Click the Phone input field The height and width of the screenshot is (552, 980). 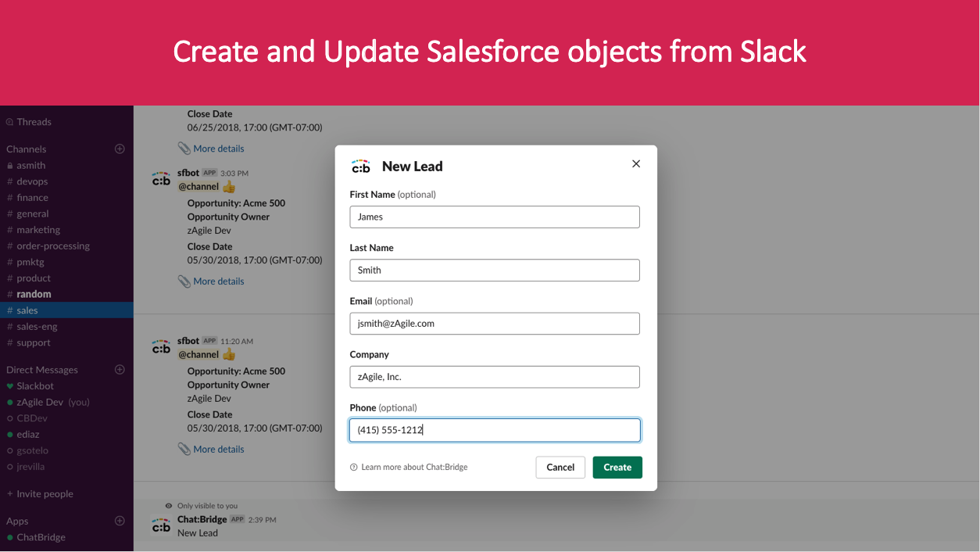click(x=495, y=430)
